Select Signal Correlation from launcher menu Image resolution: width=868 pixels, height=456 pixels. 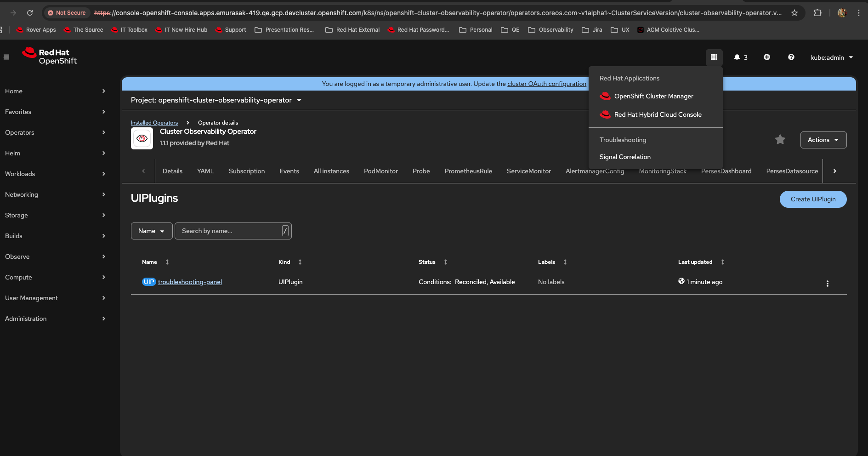click(x=625, y=157)
